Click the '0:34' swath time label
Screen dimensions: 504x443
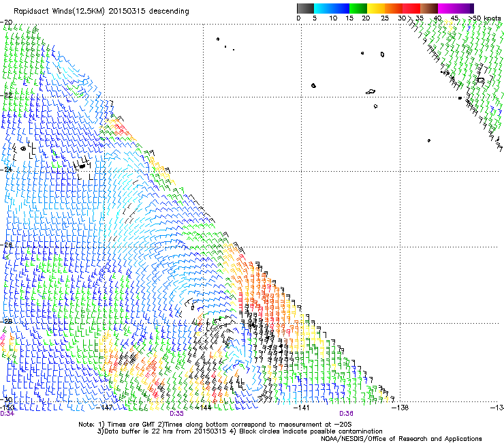tap(7, 414)
